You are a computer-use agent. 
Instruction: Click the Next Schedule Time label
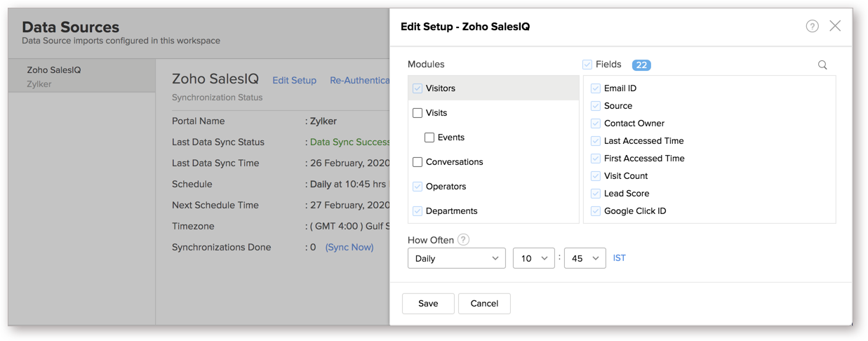(215, 206)
